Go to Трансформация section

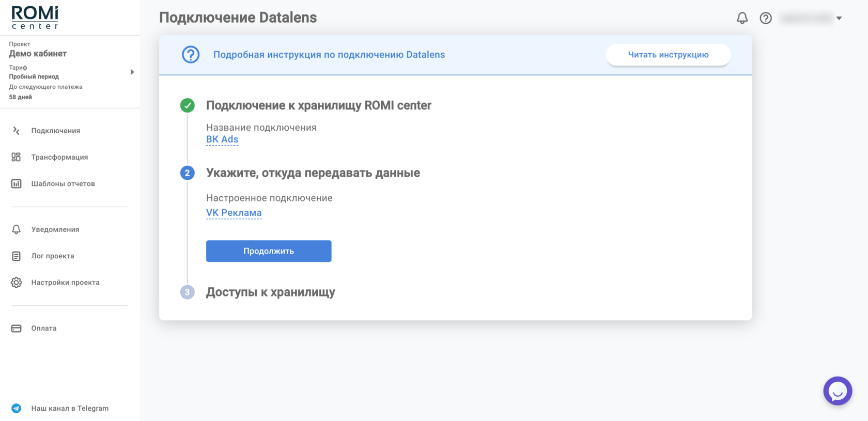click(x=59, y=157)
